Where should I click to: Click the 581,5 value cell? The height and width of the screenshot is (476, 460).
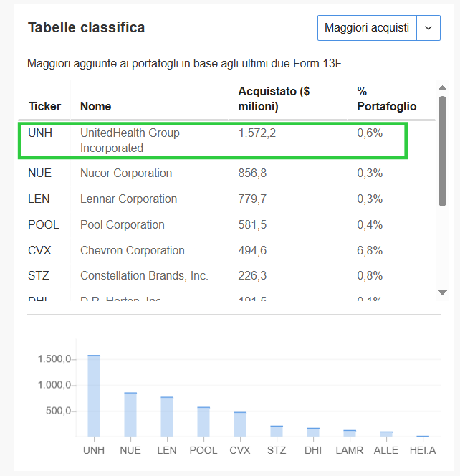point(252,224)
